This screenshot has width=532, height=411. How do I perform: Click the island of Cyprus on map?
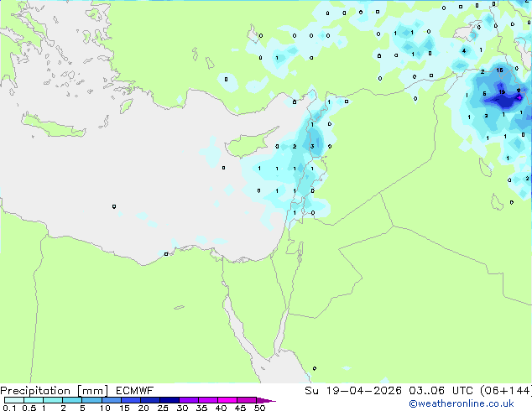coord(249,143)
